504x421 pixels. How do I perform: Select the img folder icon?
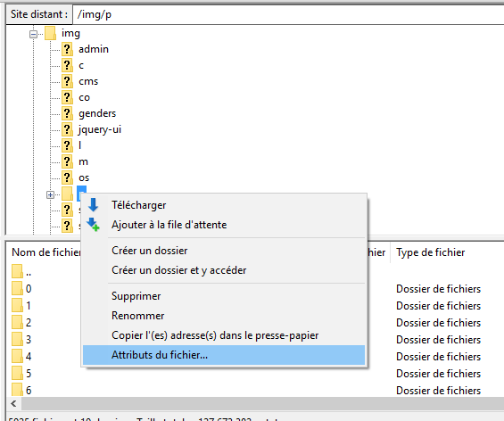click(51, 33)
